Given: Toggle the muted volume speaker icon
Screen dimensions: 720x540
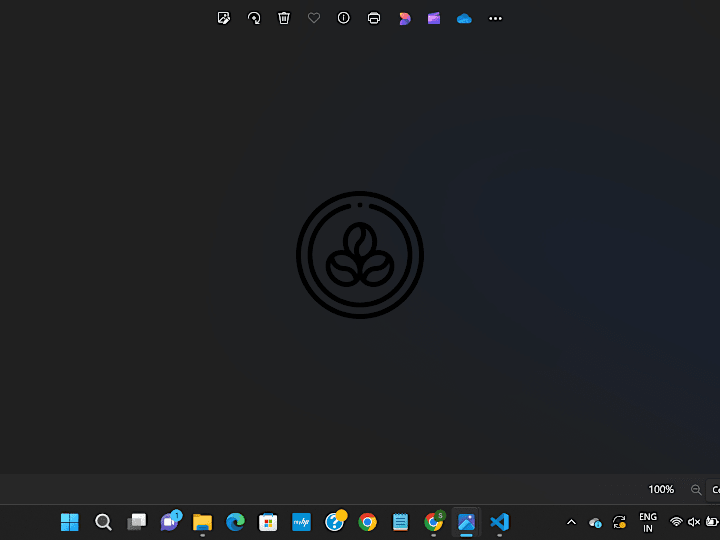Looking at the screenshot, I should tap(693, 522).
